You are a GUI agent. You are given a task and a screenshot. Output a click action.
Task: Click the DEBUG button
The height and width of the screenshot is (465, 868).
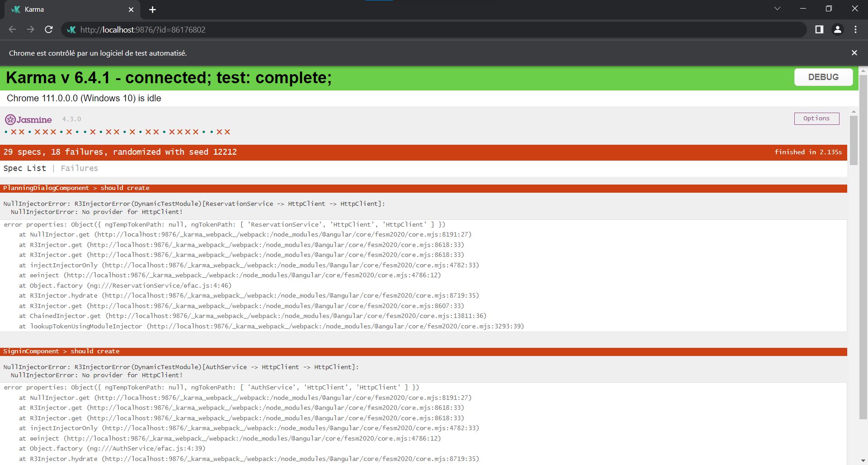[x=823, y=77]
